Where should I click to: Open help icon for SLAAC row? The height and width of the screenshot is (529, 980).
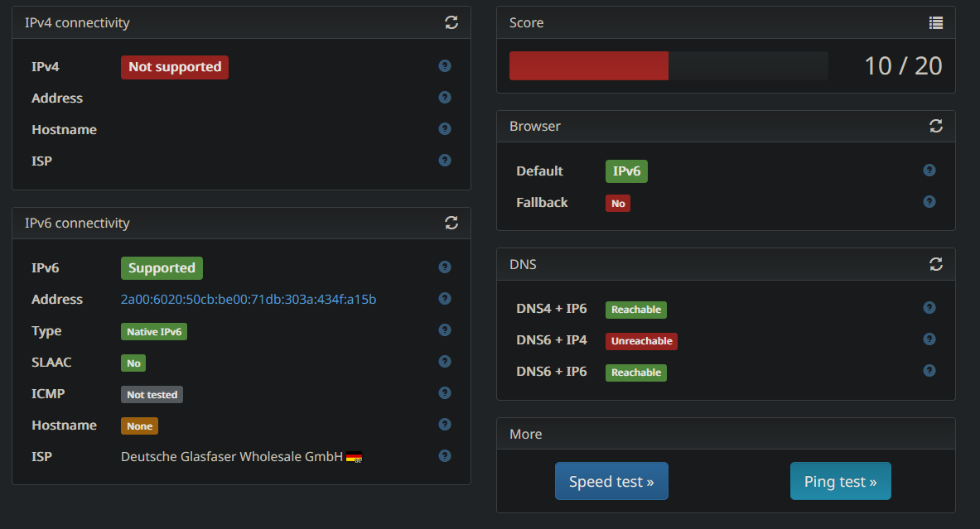445,362
